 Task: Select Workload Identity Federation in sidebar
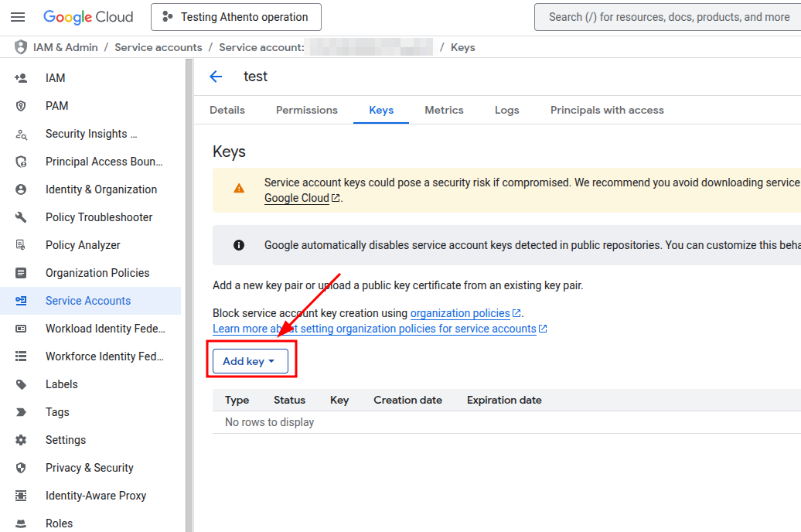coord(105,329)
